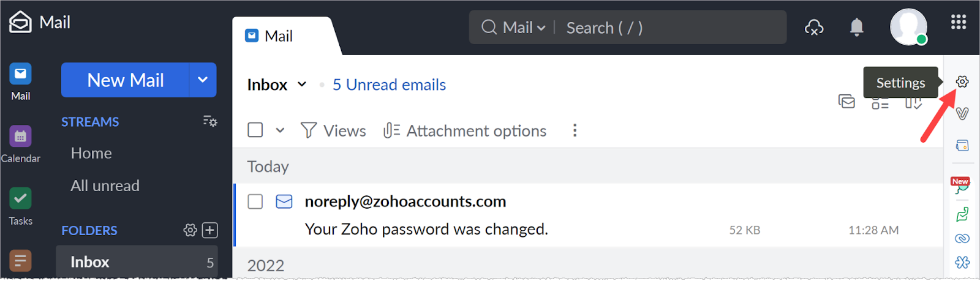Screen dimensions: 980x281
Task: Click the New Mail button
Action: coord(126,80)
